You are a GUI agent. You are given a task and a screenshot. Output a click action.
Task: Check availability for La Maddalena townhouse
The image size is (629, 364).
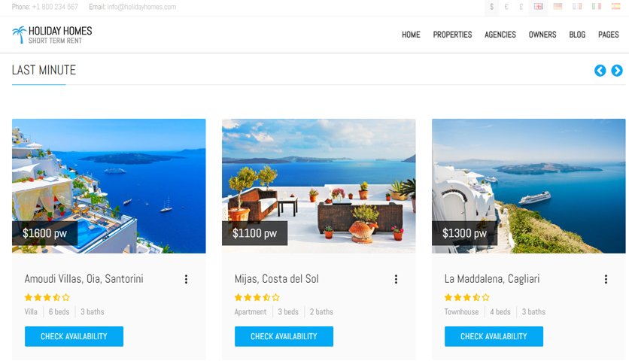[494, 336]
